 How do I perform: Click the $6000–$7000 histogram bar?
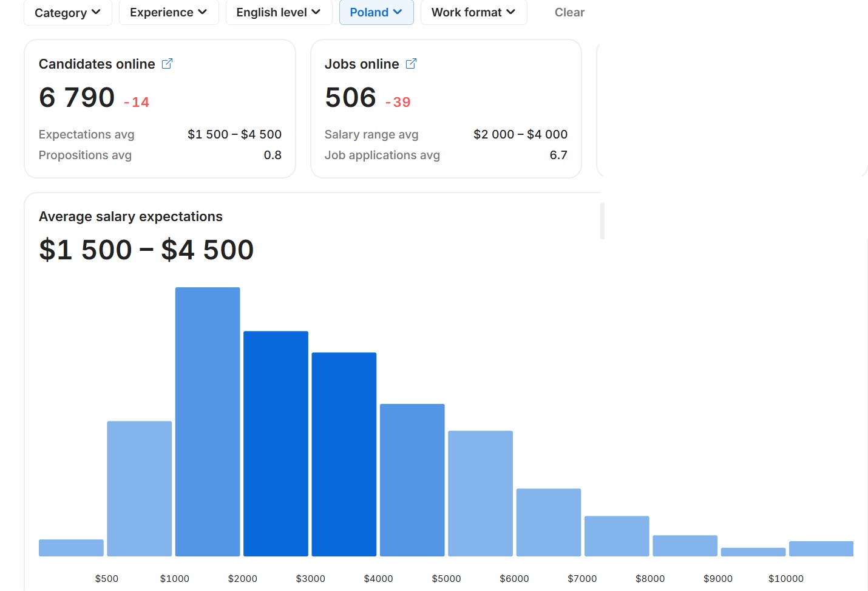coord(548,522)
